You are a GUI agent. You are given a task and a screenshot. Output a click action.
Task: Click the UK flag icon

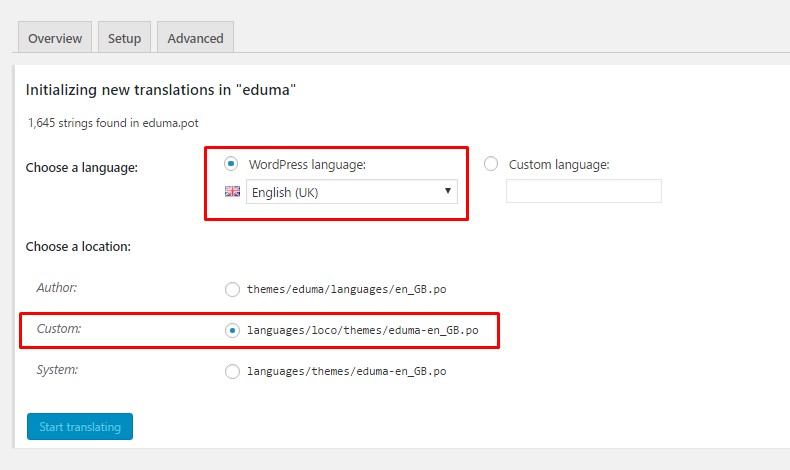(x=232, y=192)
